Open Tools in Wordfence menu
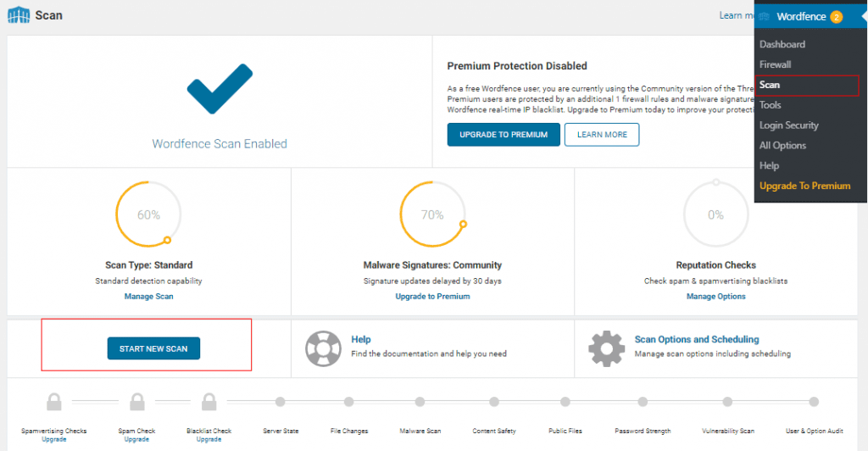Image resolution: width=868 pixels, height=451 pixels. click(770, 105)
